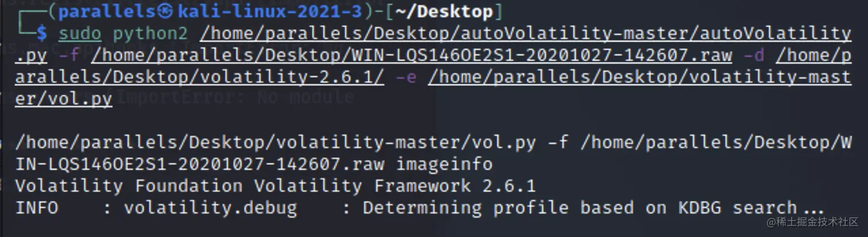Click the dollar sign prompt symbol
The image size is (868, 237).
[41, 34]
